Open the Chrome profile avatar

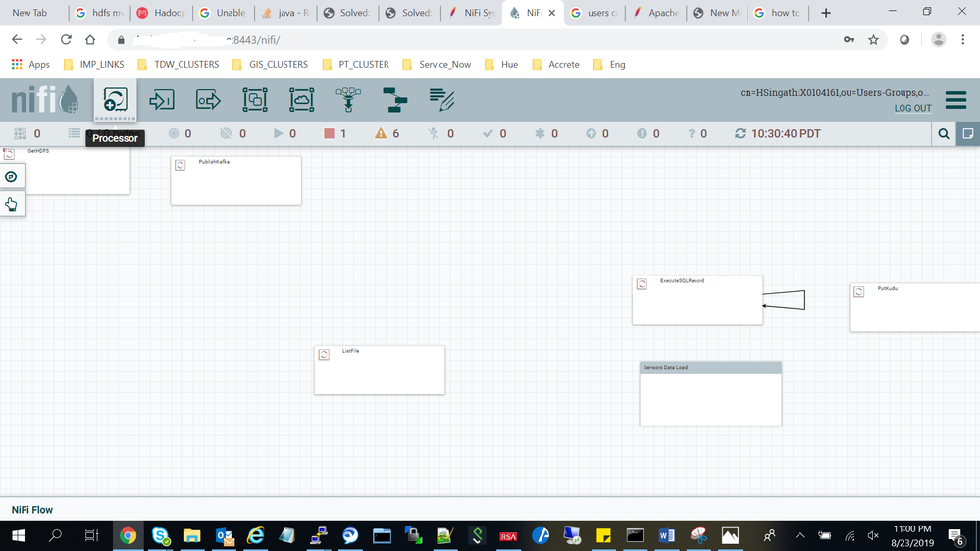click(938, 40)
